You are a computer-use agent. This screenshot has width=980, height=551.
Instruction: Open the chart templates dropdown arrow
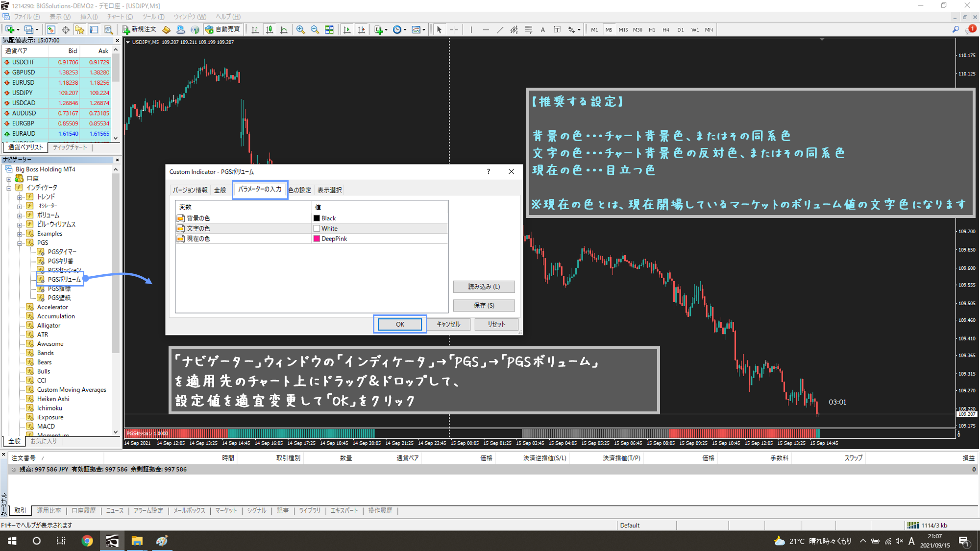(x=424, y=30)
